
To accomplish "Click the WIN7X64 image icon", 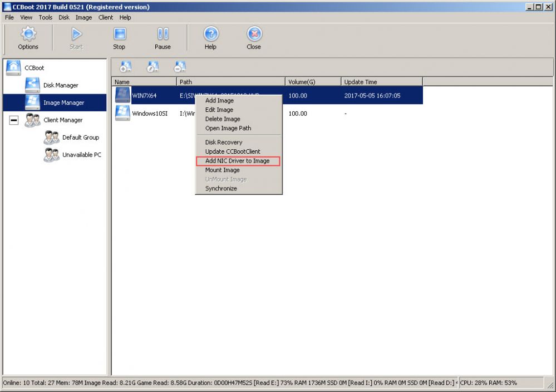I will coord(122,95).
